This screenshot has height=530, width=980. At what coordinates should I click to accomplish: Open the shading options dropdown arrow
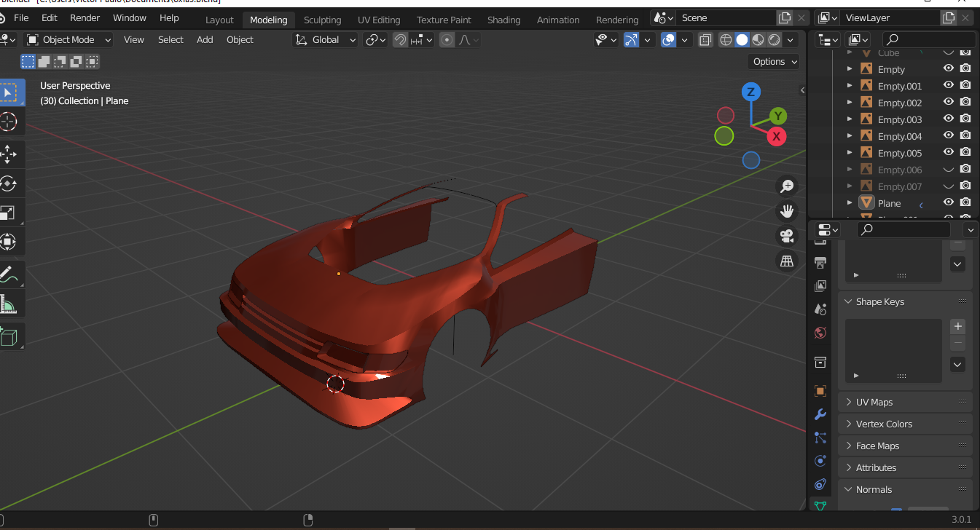[x=791, y=40]
